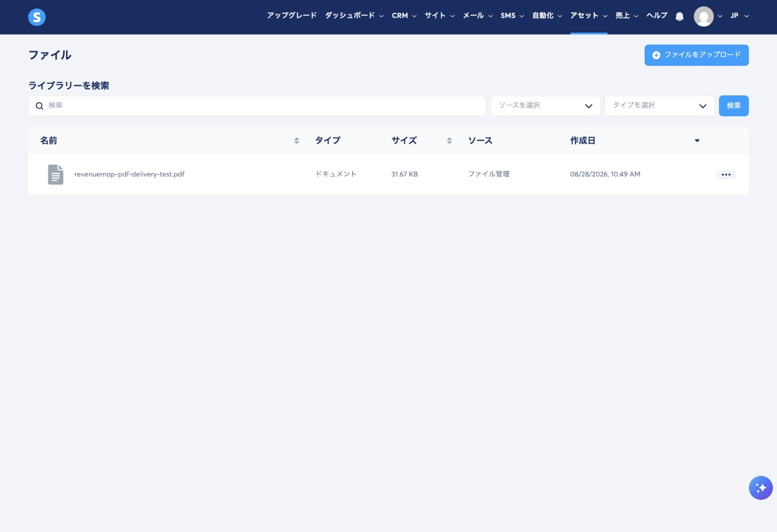The image size is (777, 532).
Task: Open three-dot menu for revenuemap-pdf-delivery-test.pdf
Action: (726, 174)
